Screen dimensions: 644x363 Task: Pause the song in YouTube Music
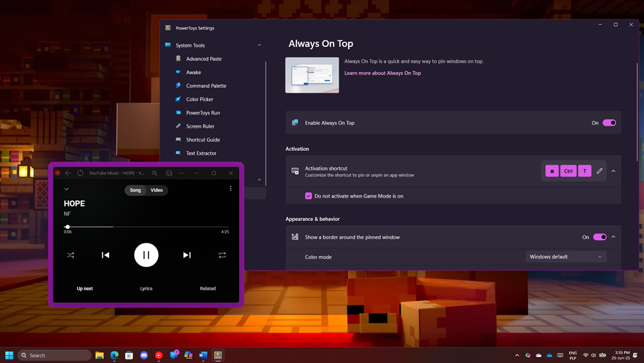146,255
